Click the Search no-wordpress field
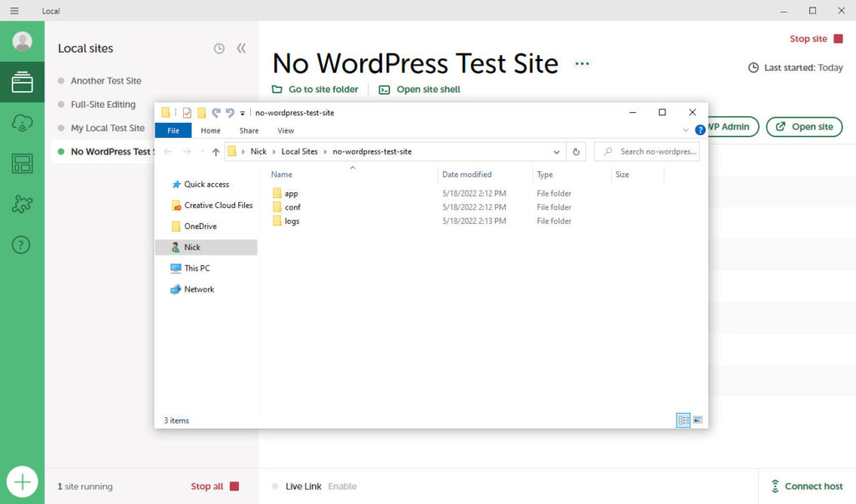Viewport: 856px width, 504px height. pyautogui.click(x=647, y=152)
